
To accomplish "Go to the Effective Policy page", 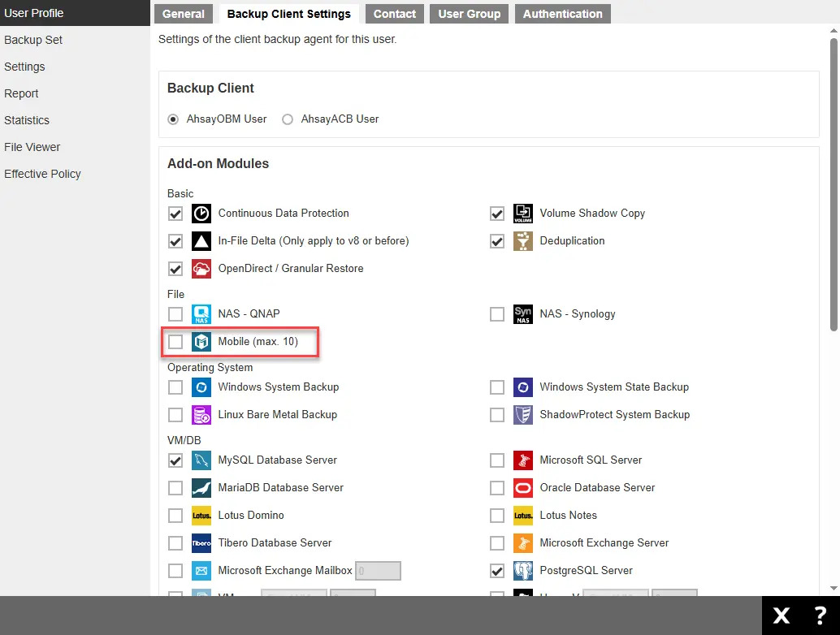I will (42, 174).
